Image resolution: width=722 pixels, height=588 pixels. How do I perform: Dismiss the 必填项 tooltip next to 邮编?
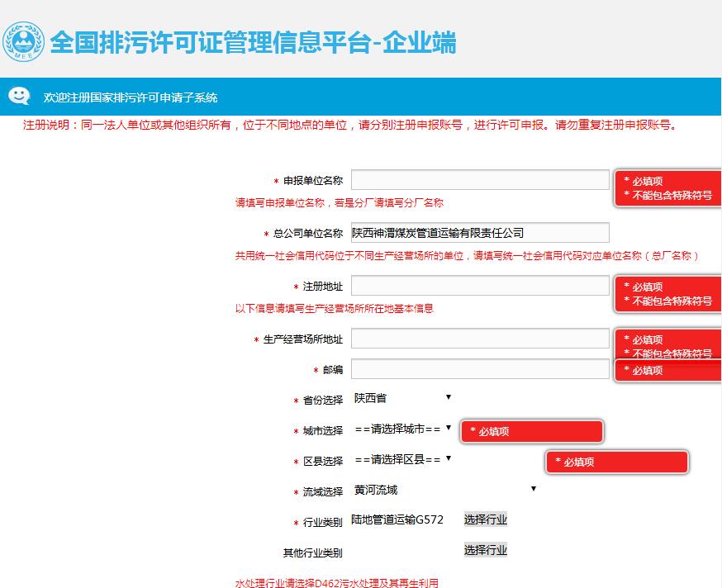667,370
